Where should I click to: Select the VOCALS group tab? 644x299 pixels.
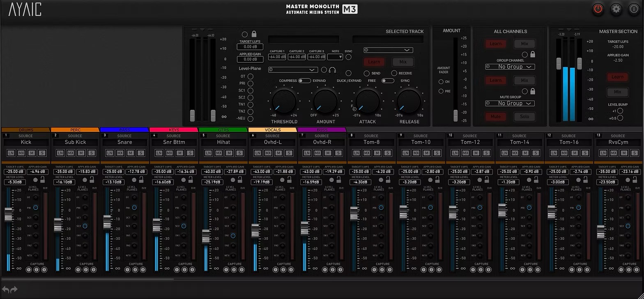coord(273,130)
